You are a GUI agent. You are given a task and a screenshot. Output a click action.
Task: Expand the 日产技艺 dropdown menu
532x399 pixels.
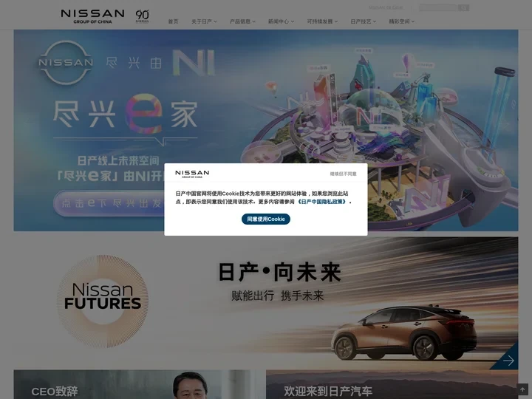pos(364,21)
